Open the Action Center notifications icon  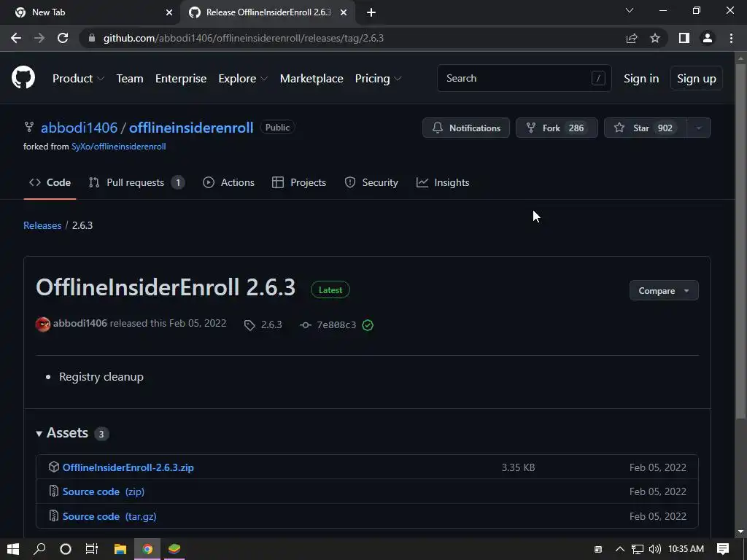click(x=723, y=549)
